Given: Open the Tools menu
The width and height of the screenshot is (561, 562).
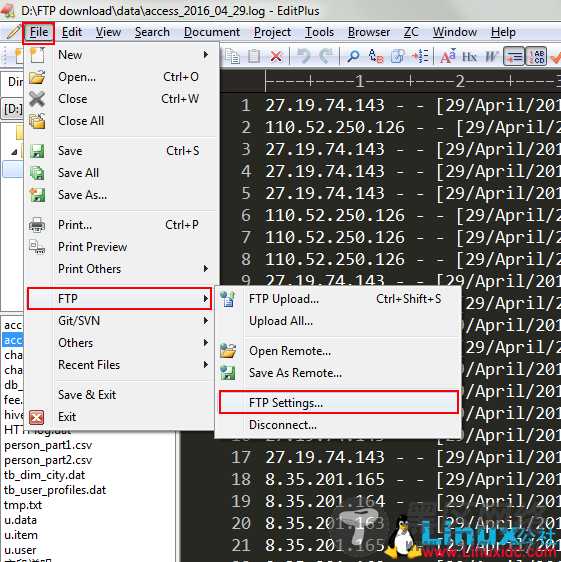Looking at the screenshot, I should (x=319, y=32).
